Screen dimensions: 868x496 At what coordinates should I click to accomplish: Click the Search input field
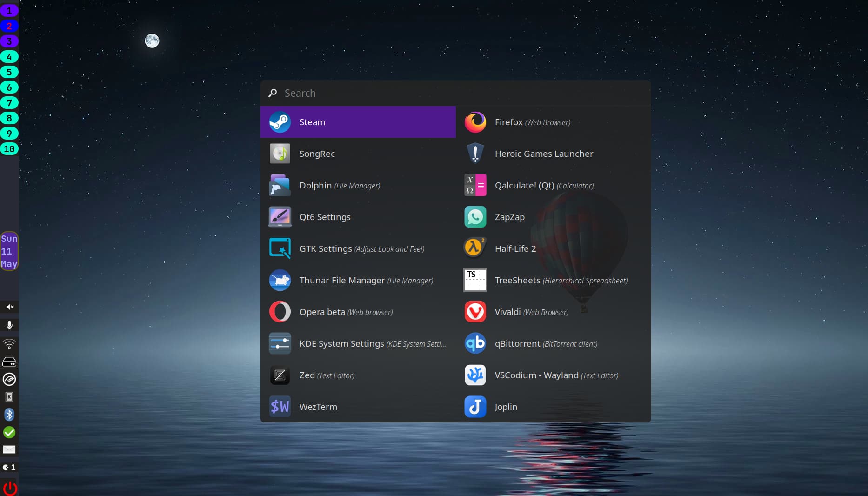[456, 93]
